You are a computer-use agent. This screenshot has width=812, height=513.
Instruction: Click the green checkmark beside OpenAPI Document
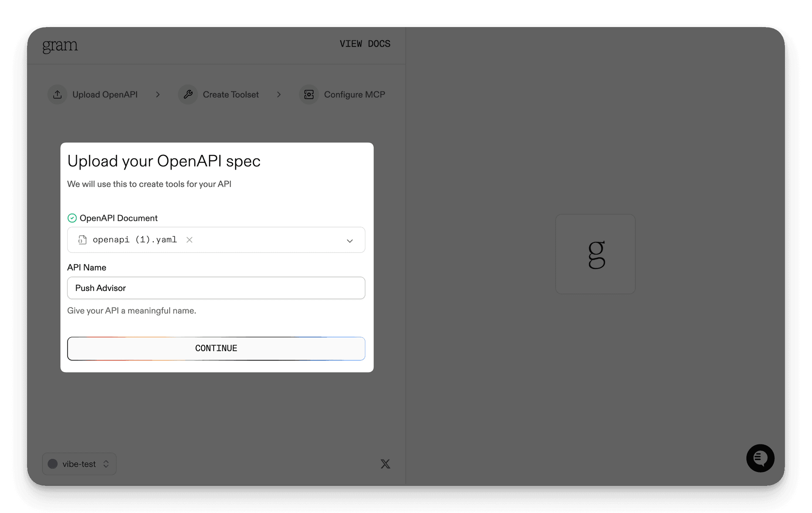coord(72,218)
